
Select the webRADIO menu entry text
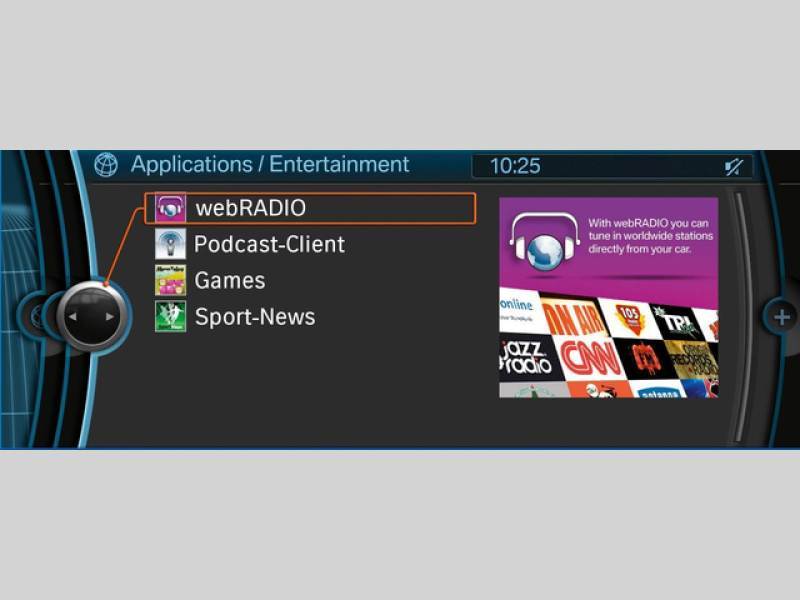click(x=250, y=208)
